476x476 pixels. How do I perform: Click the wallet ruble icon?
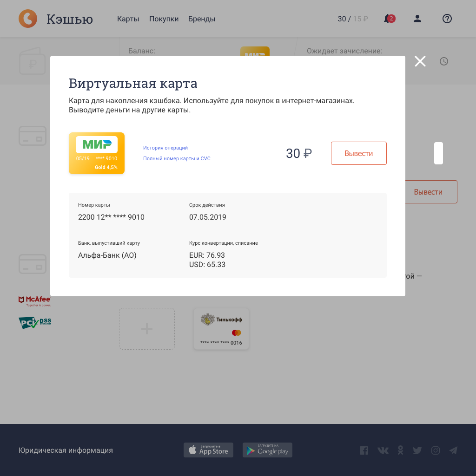[32, 61]
